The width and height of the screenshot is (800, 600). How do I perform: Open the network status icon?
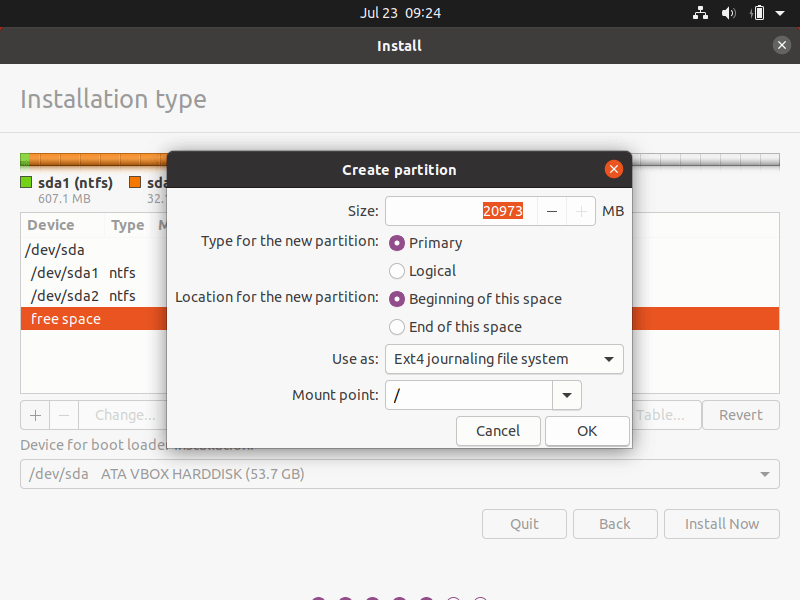tap(700, 13)
